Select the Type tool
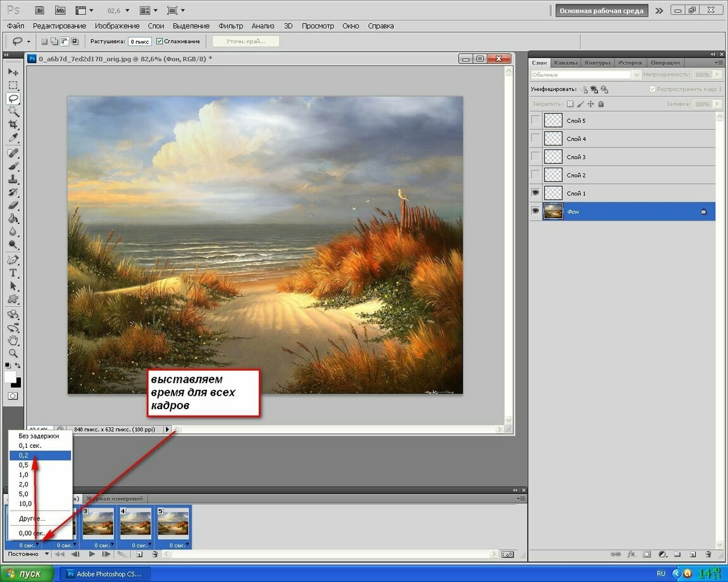728x582 pixels. tap(13, 273)
